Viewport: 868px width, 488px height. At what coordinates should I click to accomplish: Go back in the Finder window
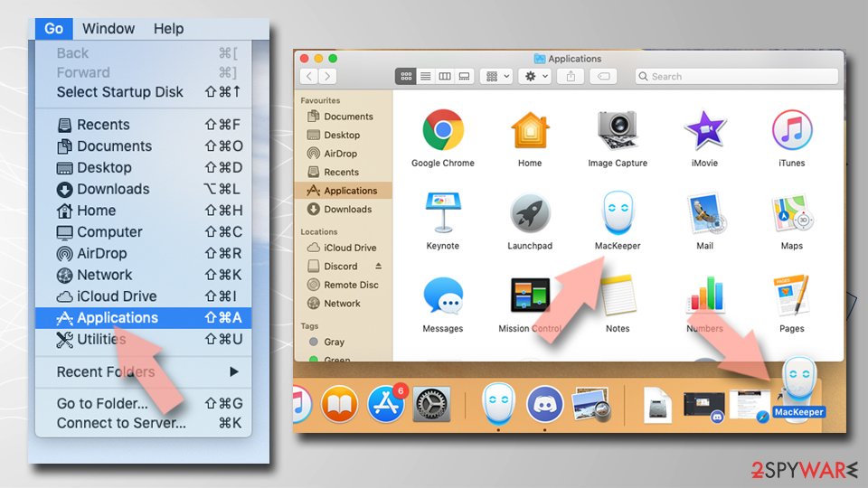pos(309,76)
